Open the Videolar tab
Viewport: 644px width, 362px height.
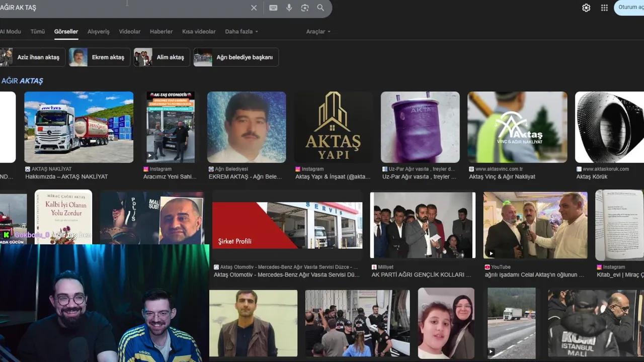pos(130,31)
